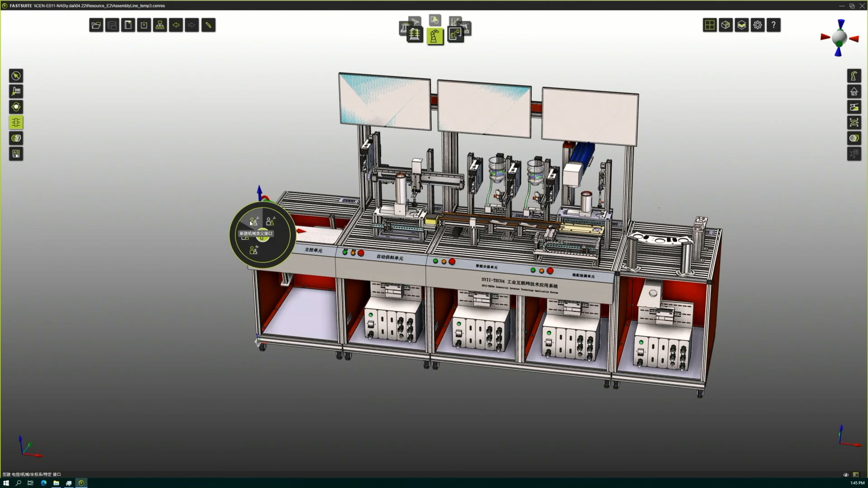This screenshot has height=488, width=868.
Task: Click the database storage toolbar icon
Action: 112,25
